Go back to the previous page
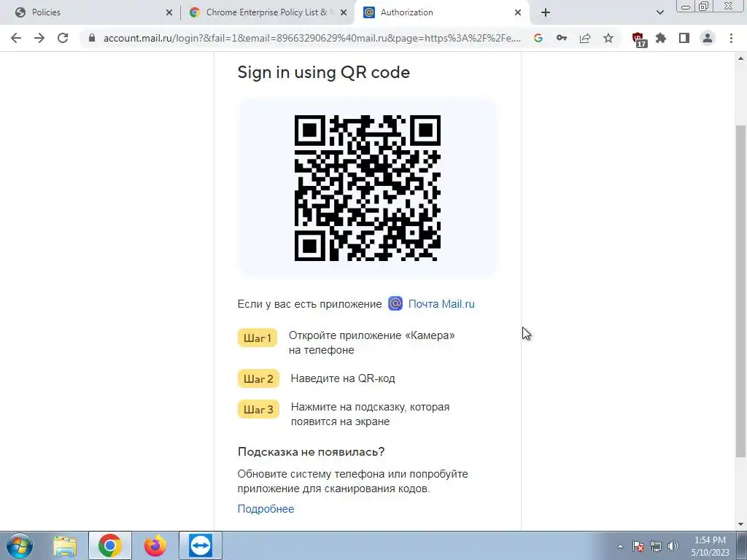Screen dimensions: 747x560 click(16, 38)
